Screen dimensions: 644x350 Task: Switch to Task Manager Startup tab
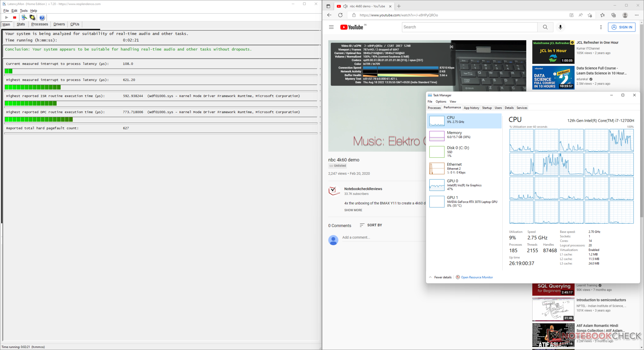pyautogui.click(x=487, y=108)
